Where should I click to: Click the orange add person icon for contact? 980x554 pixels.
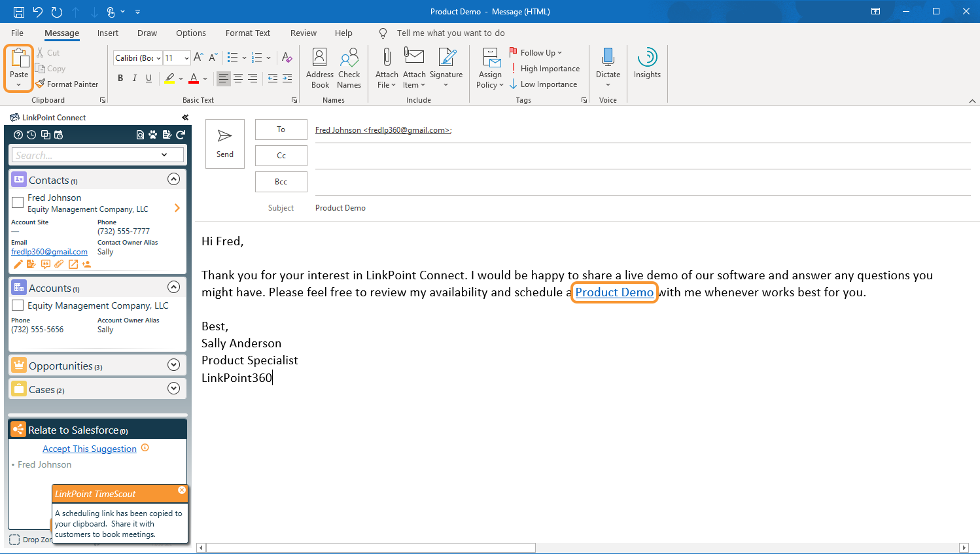click(86, 264)
